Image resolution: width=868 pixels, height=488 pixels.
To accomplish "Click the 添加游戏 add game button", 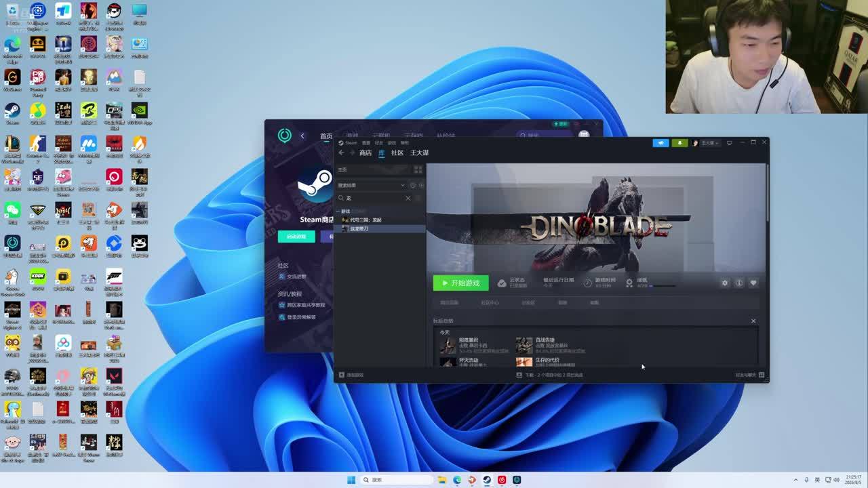I will pyautogui.click(x=351, y=375).
